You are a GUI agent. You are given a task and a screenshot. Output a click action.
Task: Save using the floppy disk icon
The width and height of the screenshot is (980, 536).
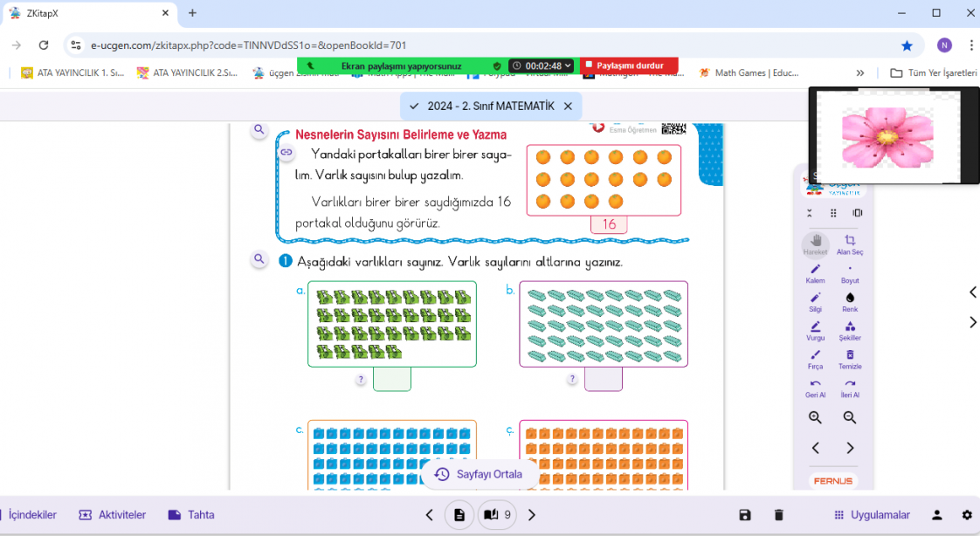coord(744,515)
